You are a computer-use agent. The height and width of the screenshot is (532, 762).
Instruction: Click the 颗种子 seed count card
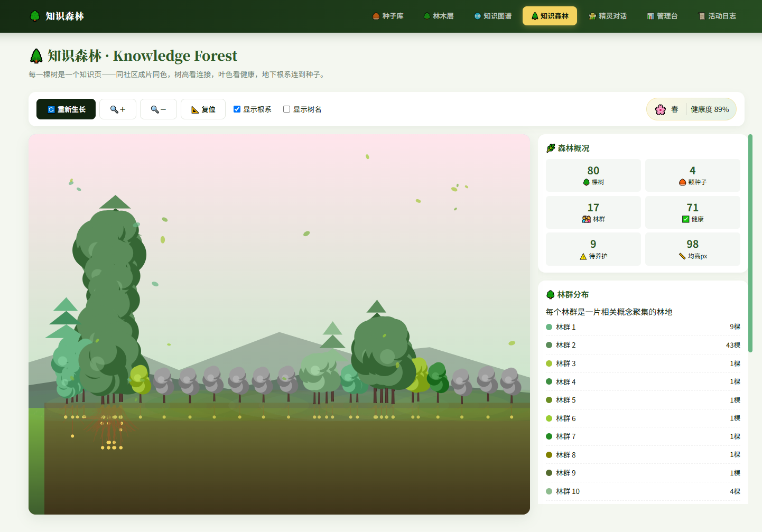(693, 175)
